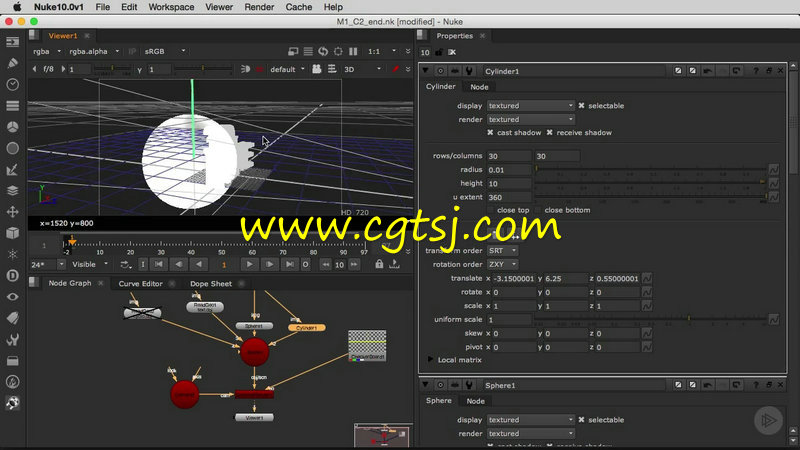Open the Workspace menu
Image resolution: width=800 pixels, height=450 pixels.
coord(171,7)
